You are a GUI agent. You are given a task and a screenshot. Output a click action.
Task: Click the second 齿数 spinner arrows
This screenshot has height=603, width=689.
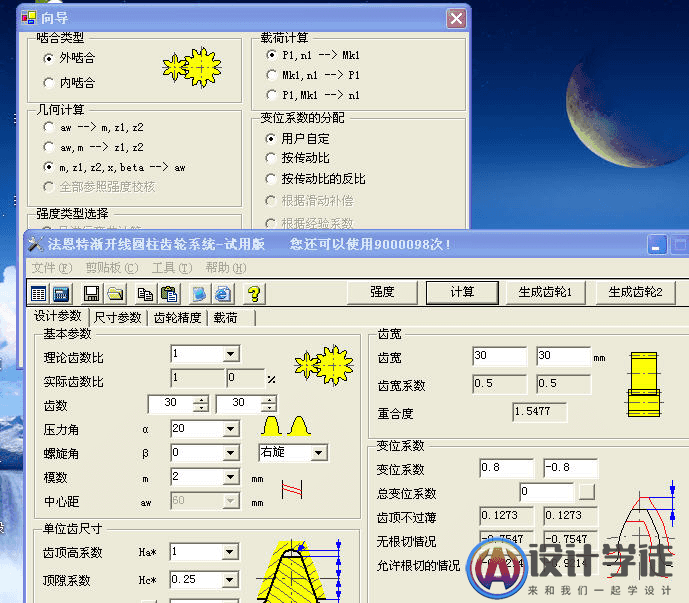(269, 404)
